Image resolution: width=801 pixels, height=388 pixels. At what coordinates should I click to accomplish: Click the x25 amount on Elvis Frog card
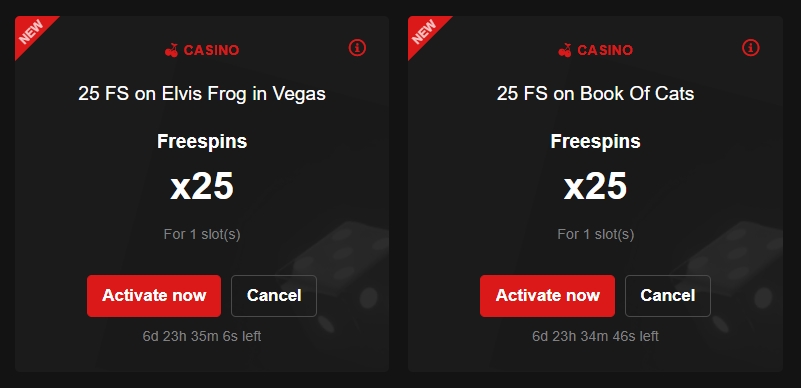202,186
